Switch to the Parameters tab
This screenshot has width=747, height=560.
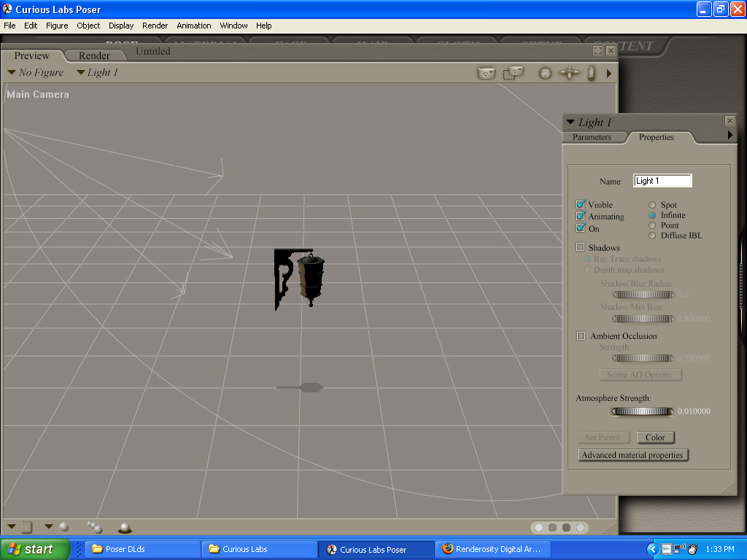coord(592,137)
